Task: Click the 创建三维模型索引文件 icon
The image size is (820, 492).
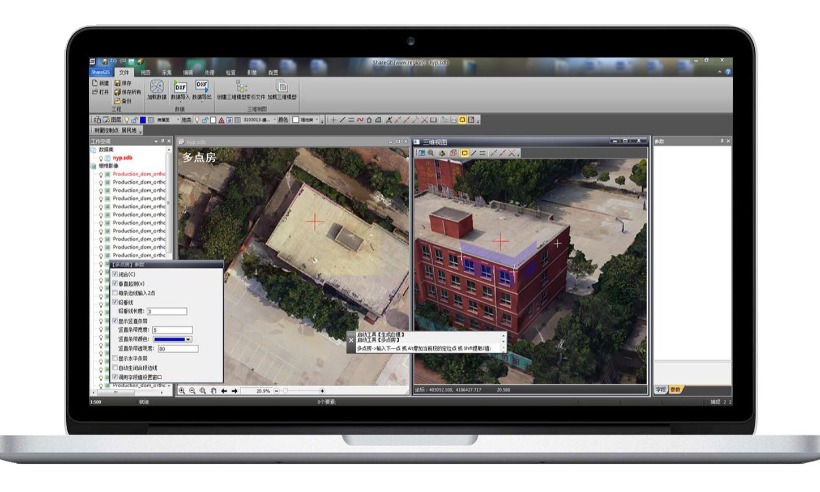Action: 241,86
